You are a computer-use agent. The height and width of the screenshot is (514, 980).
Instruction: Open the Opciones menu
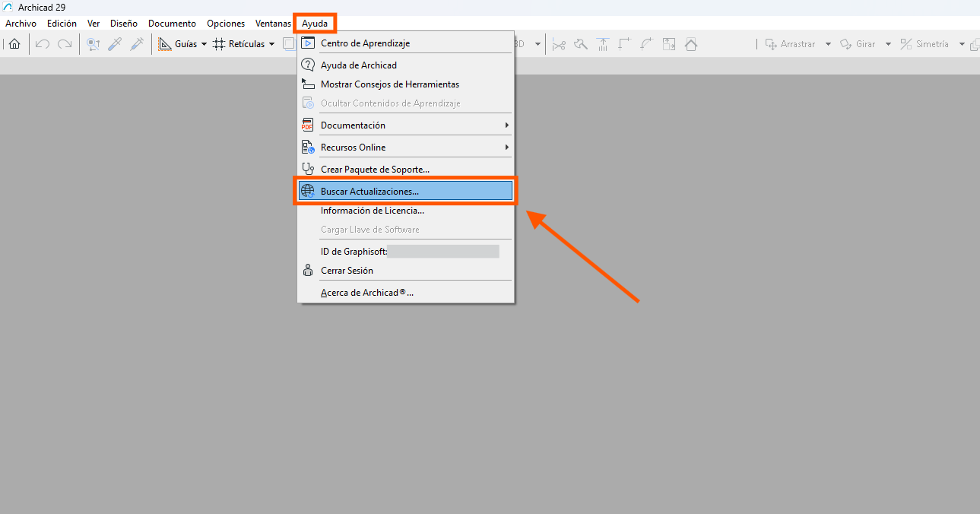coord(226,24)
